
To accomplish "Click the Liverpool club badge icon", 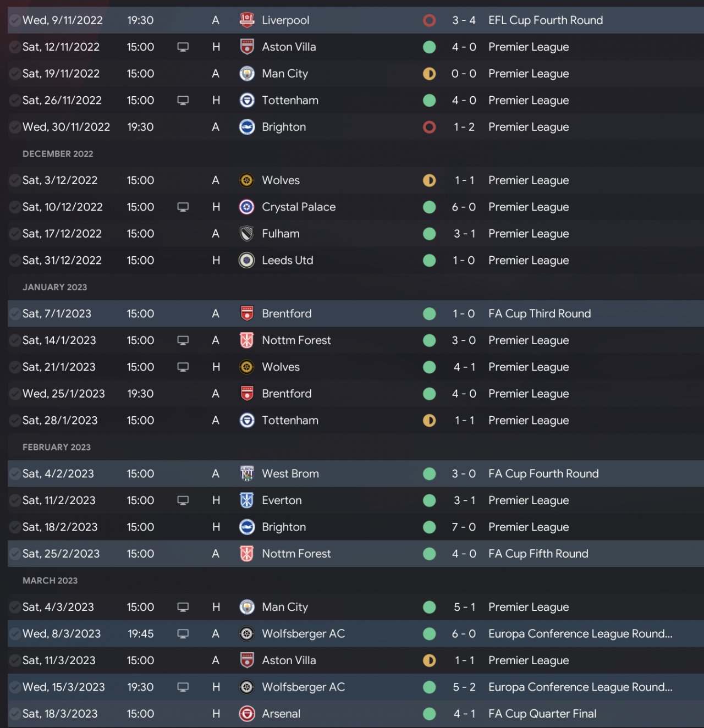I will [247, 20].
